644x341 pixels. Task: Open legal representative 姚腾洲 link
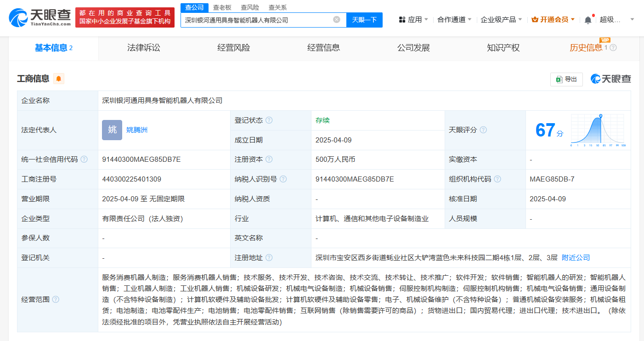pyautogui.click(x=137, y=130)
